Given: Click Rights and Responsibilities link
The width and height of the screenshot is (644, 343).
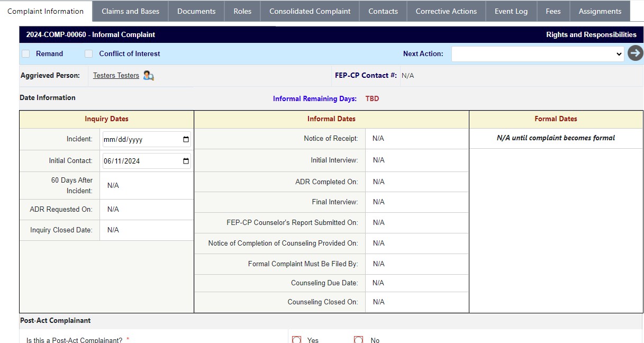Looking at the screenshot, I should tap(591, 34).
